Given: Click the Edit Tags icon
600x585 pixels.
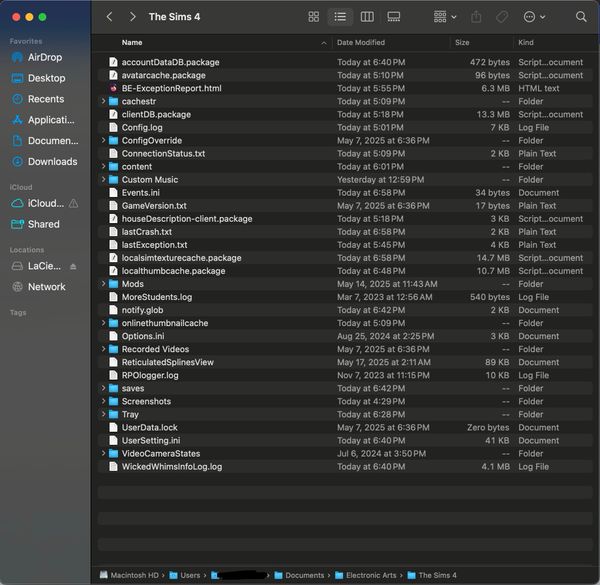Looking at the screenshot, I should (x=501, y=17).
